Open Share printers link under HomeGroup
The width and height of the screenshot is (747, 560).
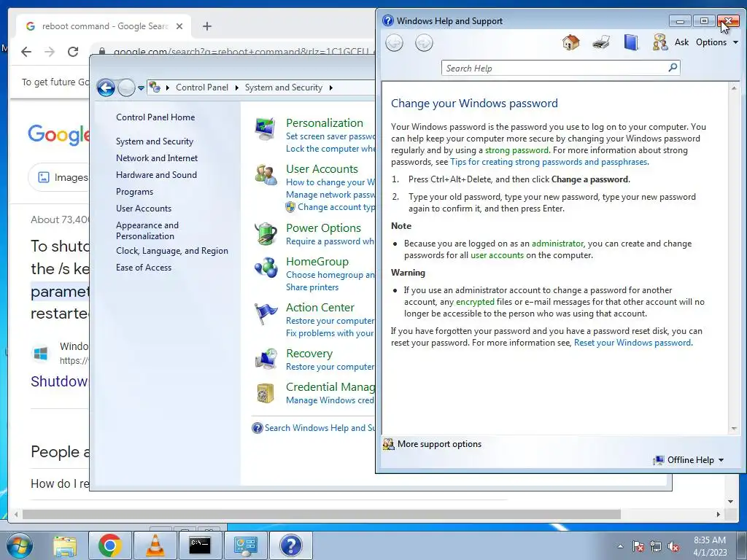pos(312,287)
